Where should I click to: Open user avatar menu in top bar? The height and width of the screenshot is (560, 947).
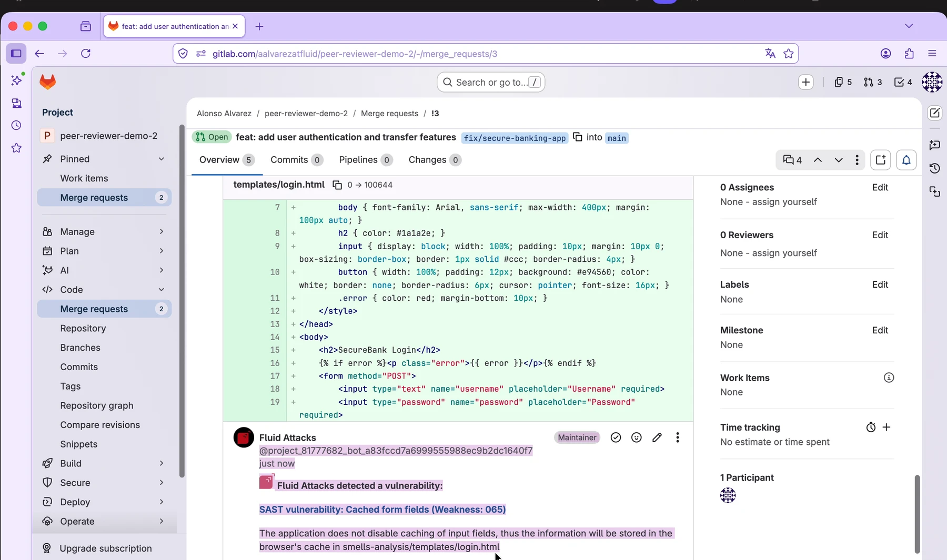click(932, 82)
